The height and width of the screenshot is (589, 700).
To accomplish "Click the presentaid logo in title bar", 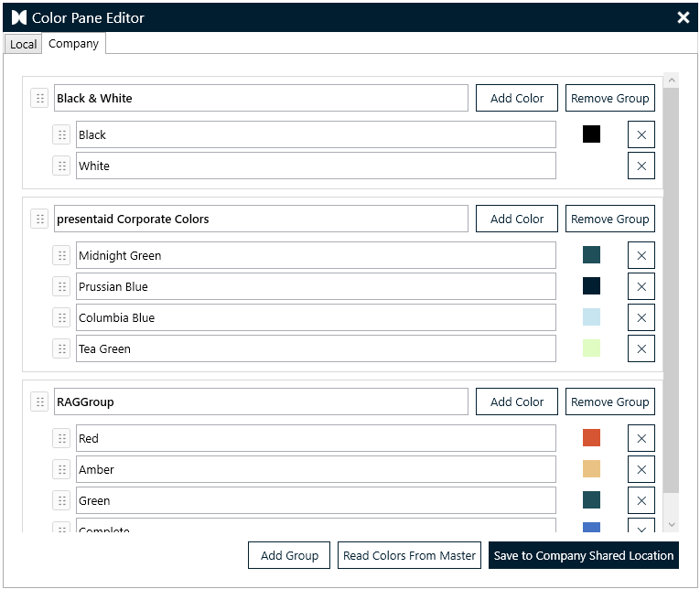I will [x=18, y=17].
